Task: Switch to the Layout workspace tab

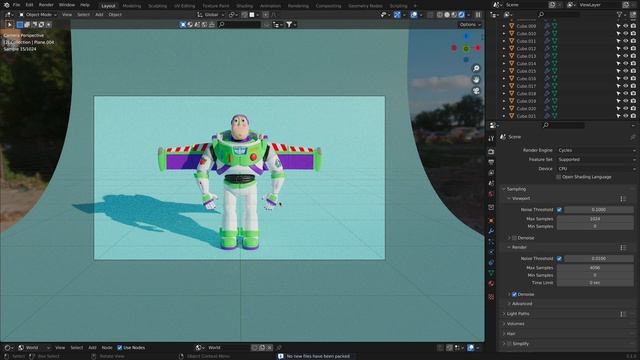Action: click(108, 6)
